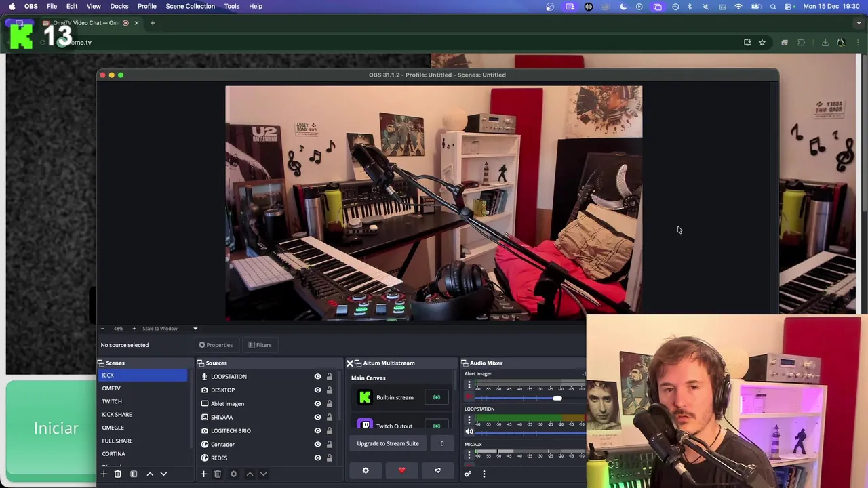This screenshot has width=868, height=488.
Task: Start the Built-in stream output toggle
Action: pos(437,397)
